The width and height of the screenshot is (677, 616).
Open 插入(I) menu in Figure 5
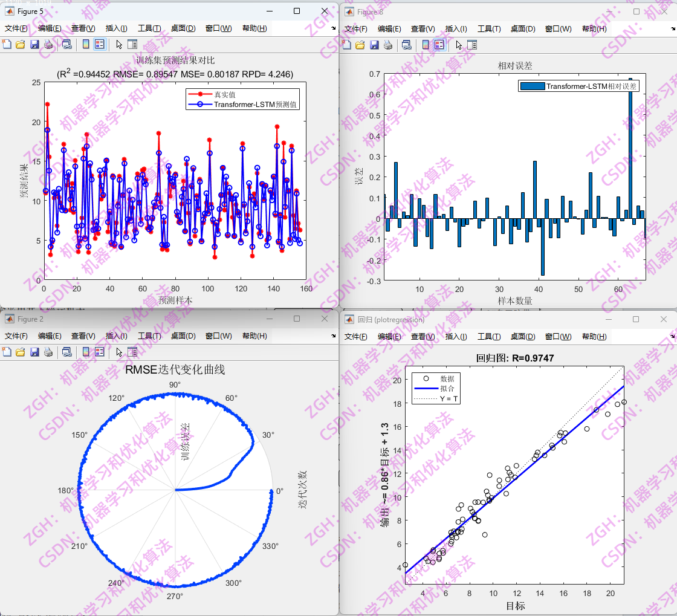[x=116, y=28]
